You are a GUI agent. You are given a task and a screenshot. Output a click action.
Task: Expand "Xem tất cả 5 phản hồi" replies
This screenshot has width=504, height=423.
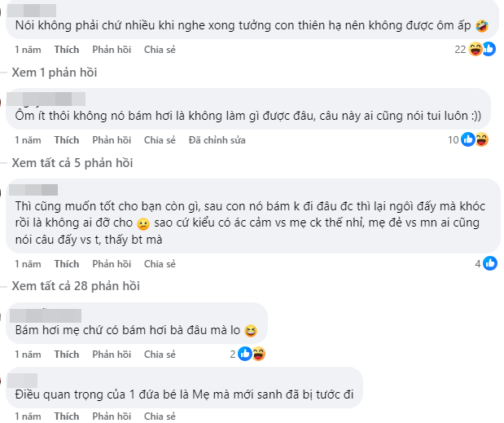pyautogui.click(x=72, y=163)
